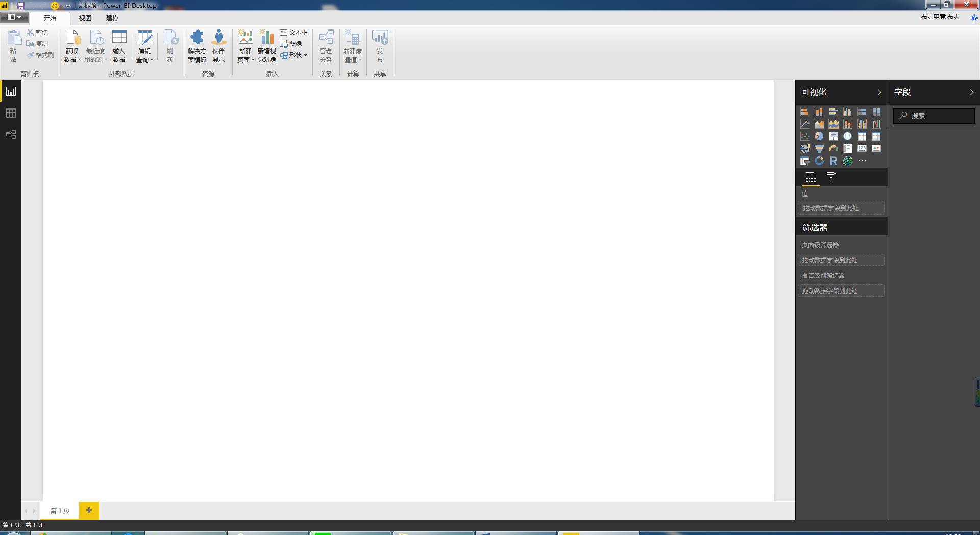
Task: Open the 形状 shapes dropdown
Action: click(x=293, y=55)
